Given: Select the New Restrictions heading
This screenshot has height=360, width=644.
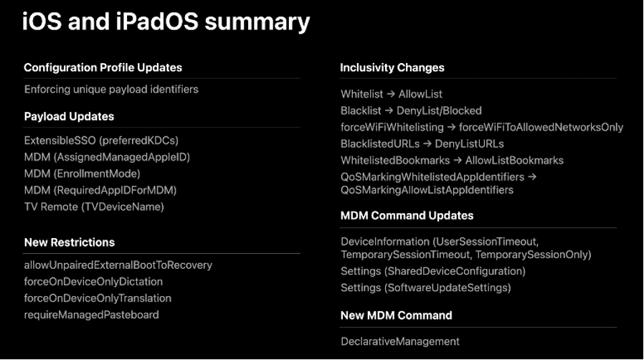Looking at the screenshot, I should click(69, 242).
